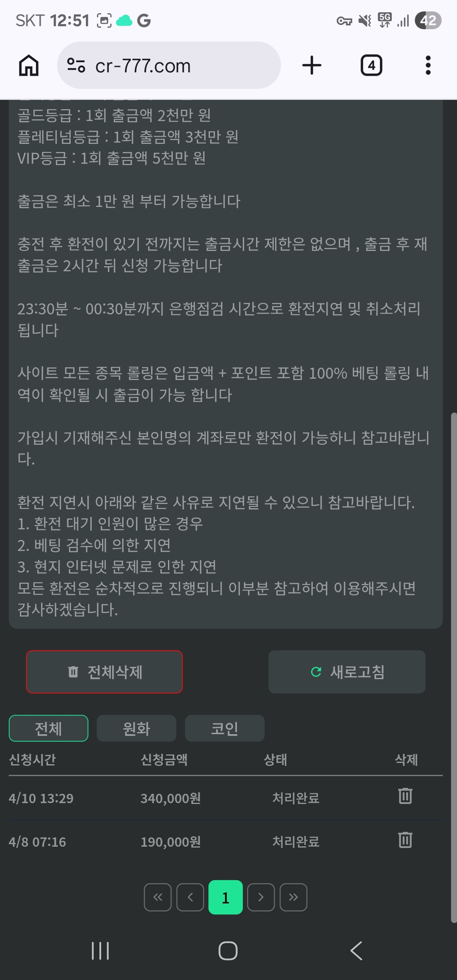This screenshot has height=980, width=457.
Task: Click the 새로고침 refresh button
Action: 347,672
